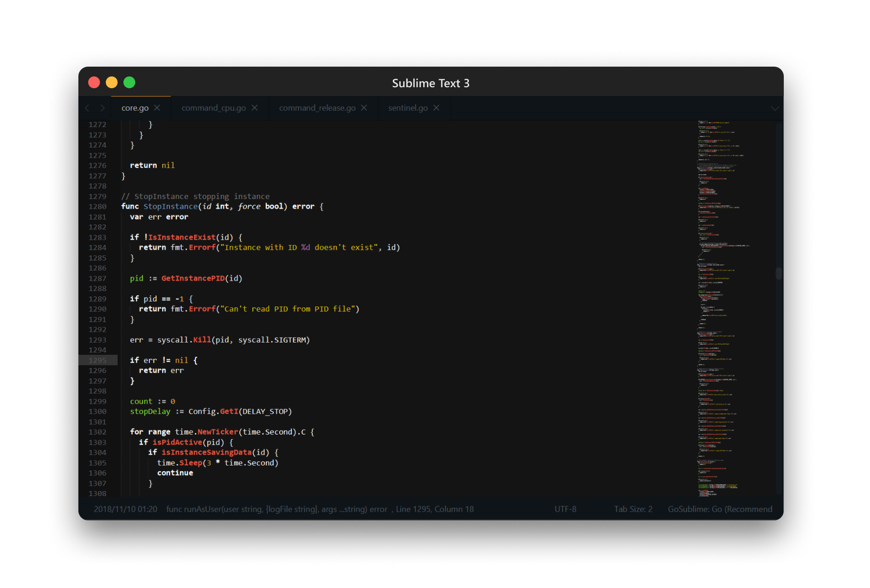Open the GoSublime: Go syntax selector
The width and height of the screenshot is (870, 588).
[x=720, y=509]
